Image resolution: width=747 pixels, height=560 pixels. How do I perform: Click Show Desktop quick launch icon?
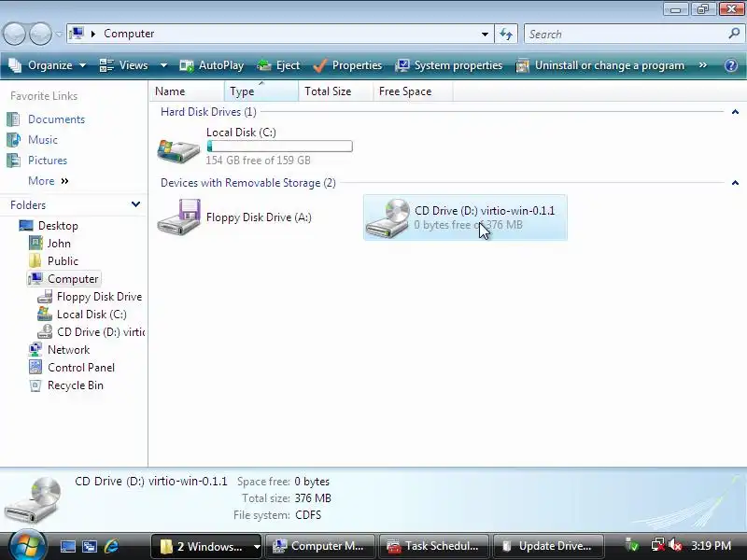tap(67, 546)
